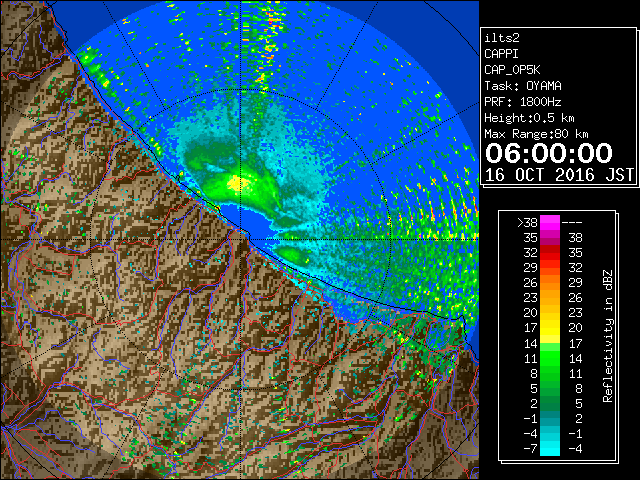
Task: Pick the red 32-35 dBZ legend swatch
Action: point(550,253)
